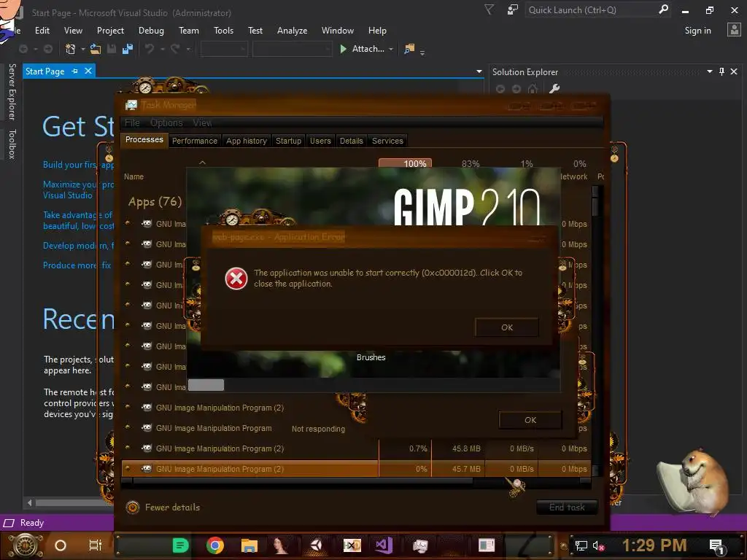Click the green Attach play icon
Screen dimensions: 747x560
pos(343,49)
